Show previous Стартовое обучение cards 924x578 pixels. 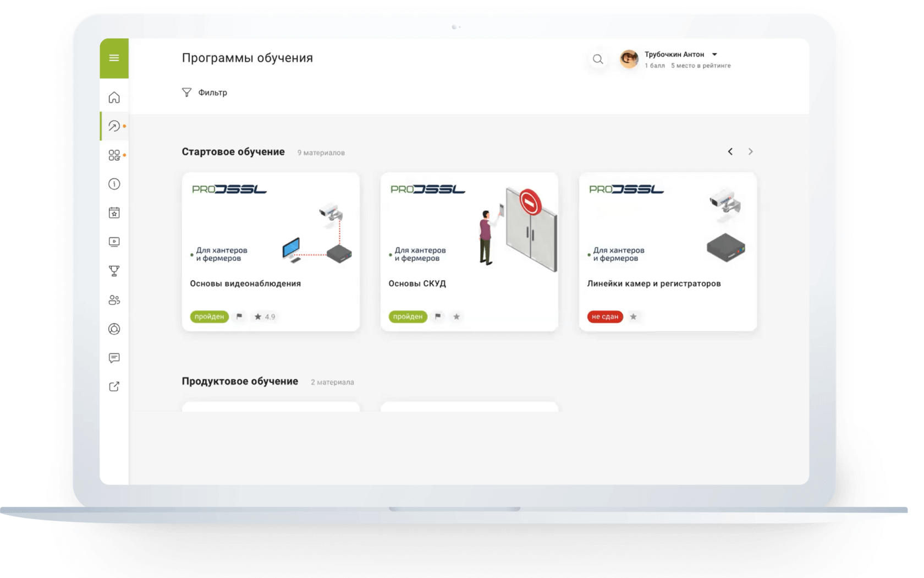(730, 151)
